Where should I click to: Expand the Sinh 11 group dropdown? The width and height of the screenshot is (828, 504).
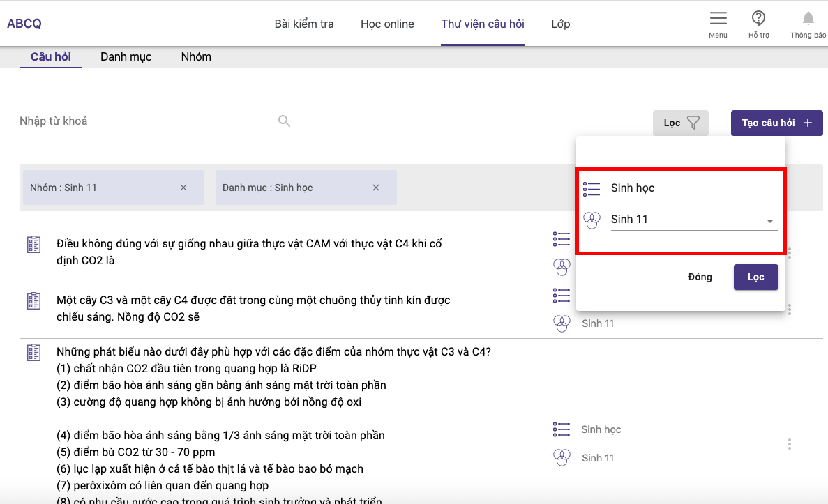coord(770,221)
